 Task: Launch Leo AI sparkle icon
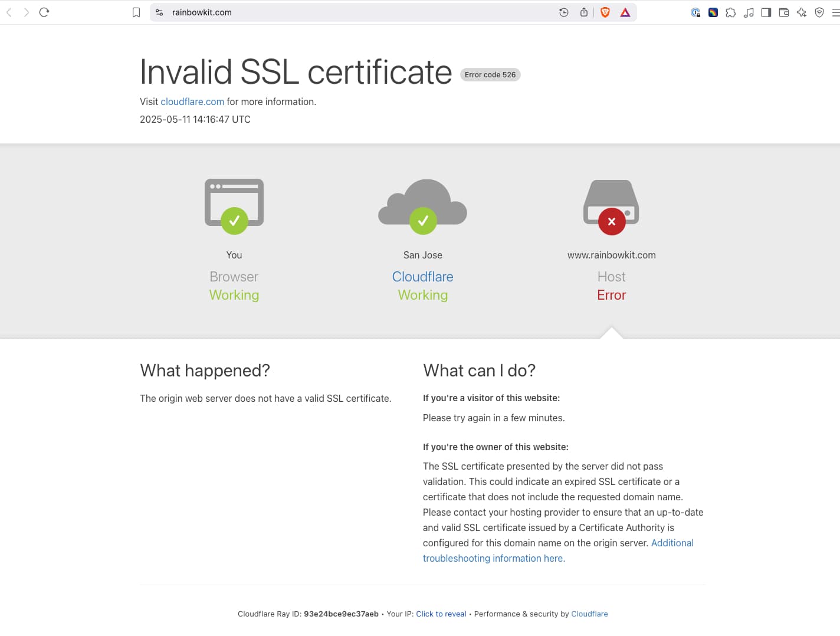(x=801, y=12)
